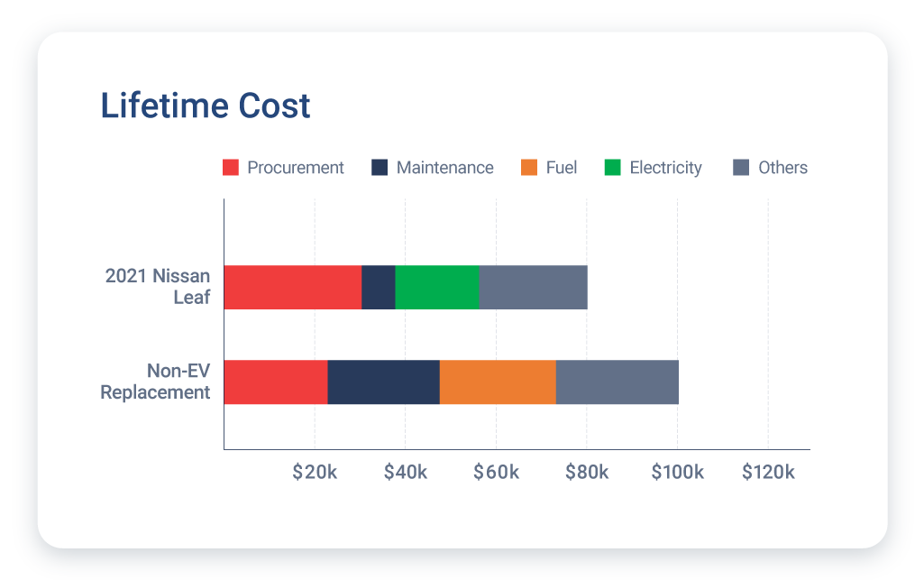Select the dark Maintenance segment of Non-EV bar
This screenshot has width=924, height=580.
[383, 380]
